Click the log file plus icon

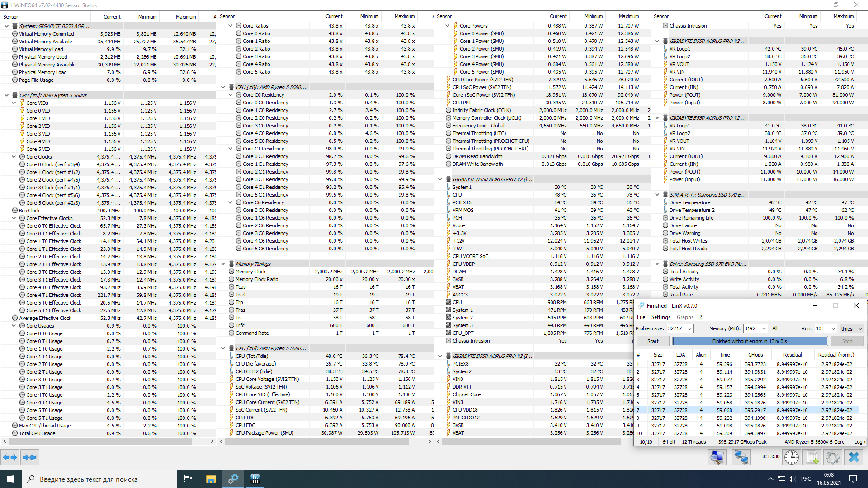(812, 457)
